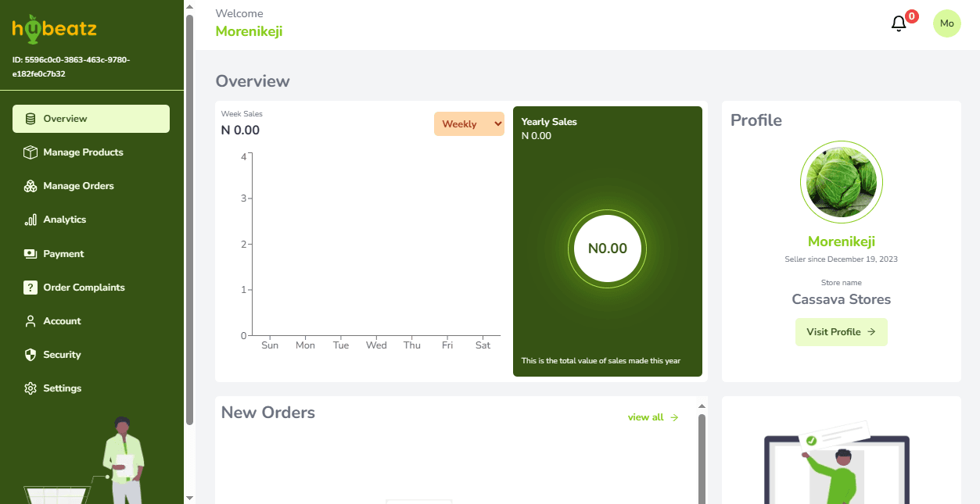980x504 pixels.
Task: Click the Settings gear icon
Action: pos(31,388)
